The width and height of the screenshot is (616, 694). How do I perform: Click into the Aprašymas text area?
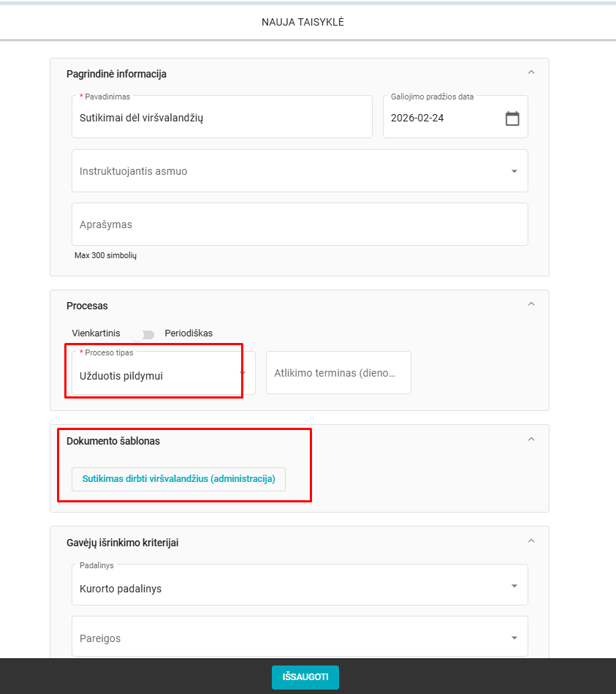coord(300,225)
